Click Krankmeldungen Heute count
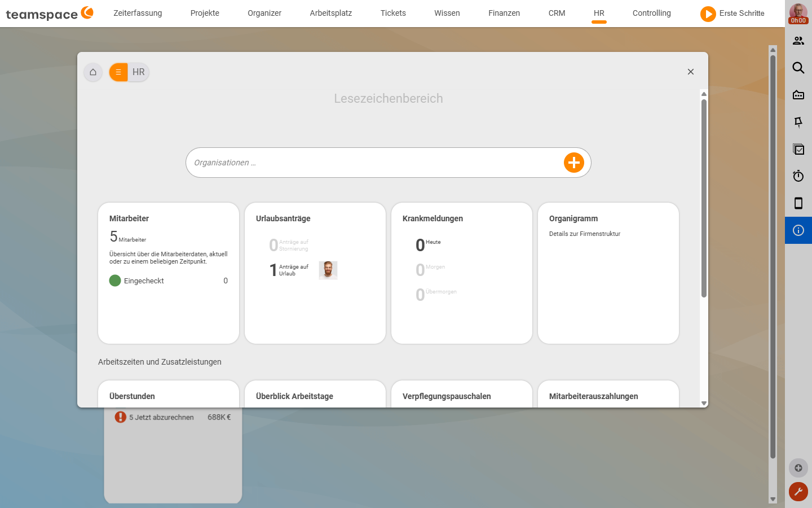Image resolution: width=812 pixels, height=508 pixels. click(x=428, y=245)
